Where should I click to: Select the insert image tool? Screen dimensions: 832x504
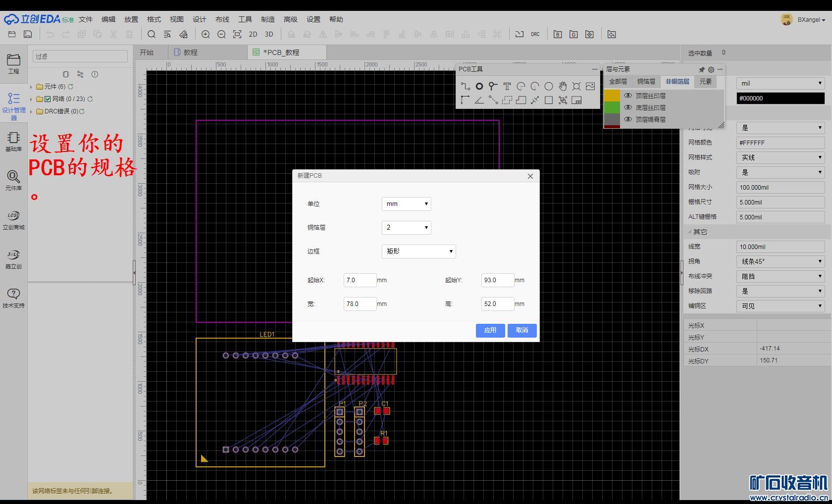(x=590, y=86)
